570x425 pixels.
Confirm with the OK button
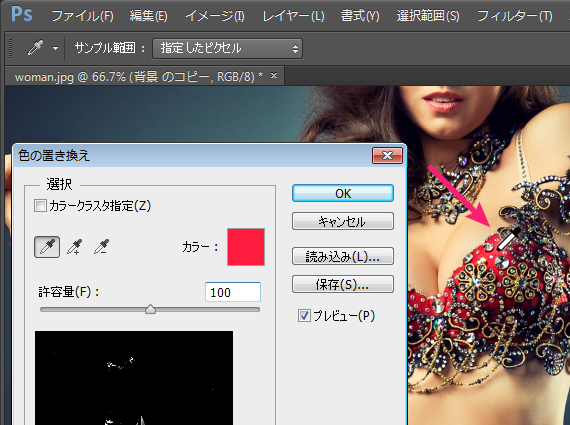click(343, 193)
